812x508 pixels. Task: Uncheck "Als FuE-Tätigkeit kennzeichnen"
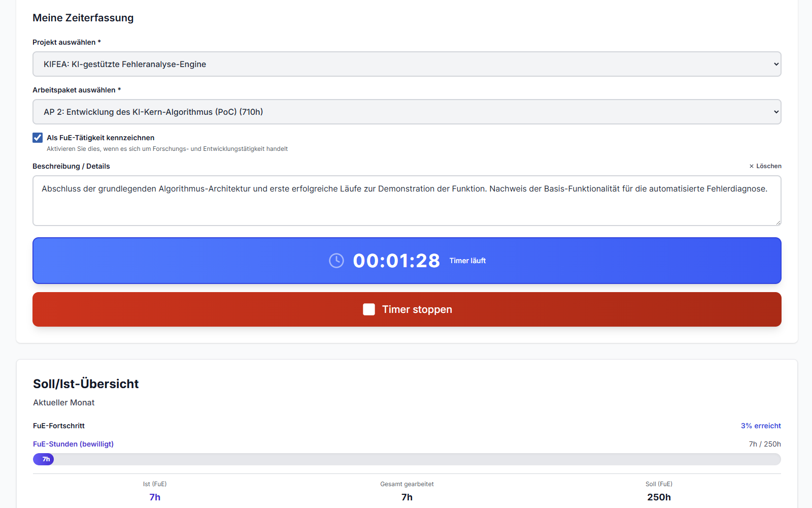(38, 137)
